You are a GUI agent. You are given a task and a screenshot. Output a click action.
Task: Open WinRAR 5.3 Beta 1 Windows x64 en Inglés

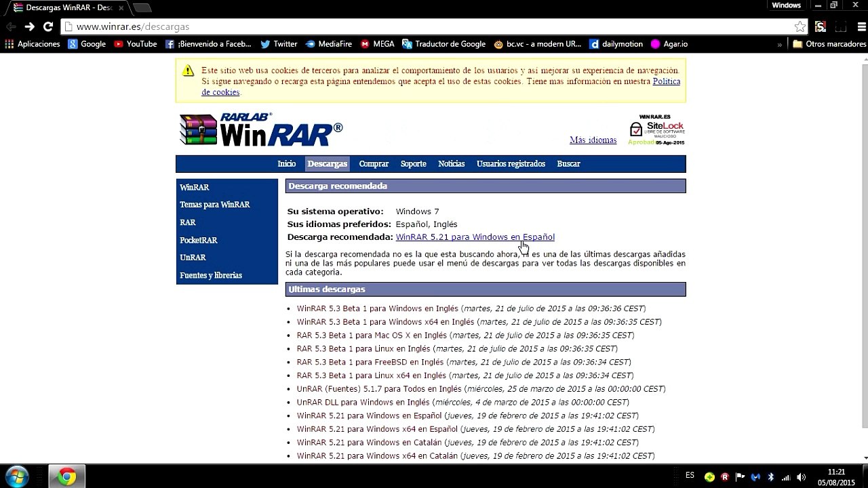(385, 322)
